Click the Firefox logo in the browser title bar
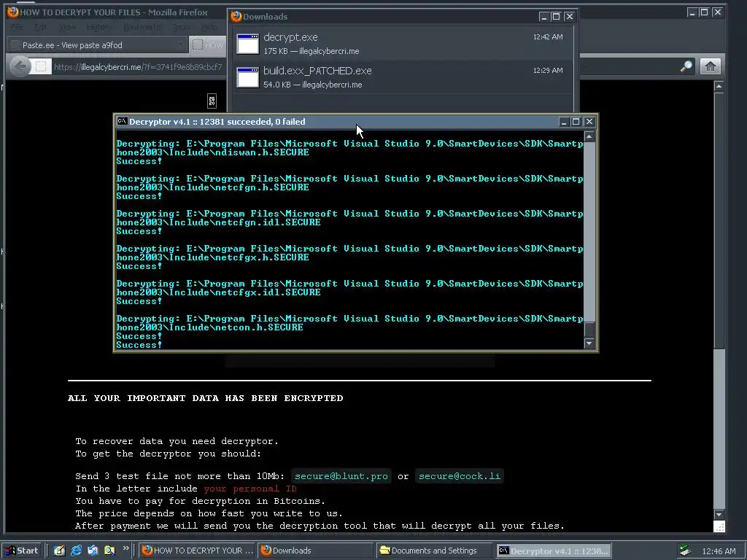The width and height of the screenshot is (747, 560). 13,12
